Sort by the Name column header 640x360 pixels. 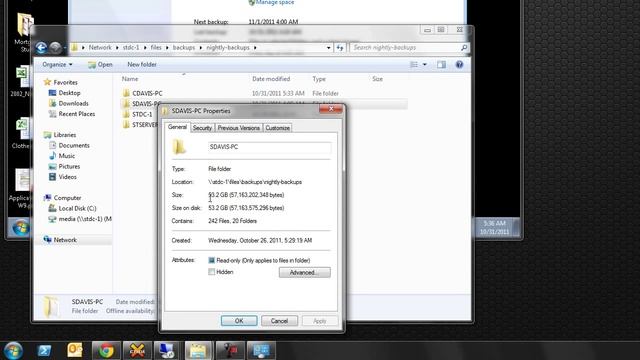coord(130,79)
